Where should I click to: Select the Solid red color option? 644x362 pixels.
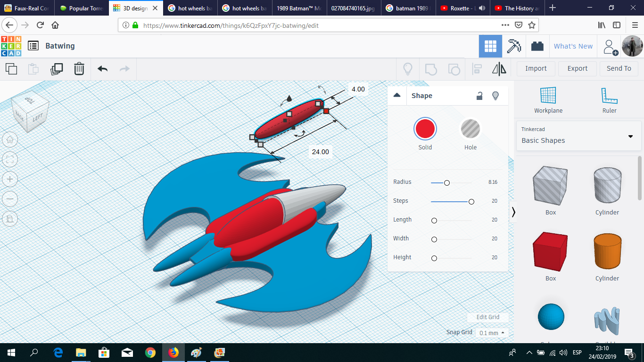[425, 129]
